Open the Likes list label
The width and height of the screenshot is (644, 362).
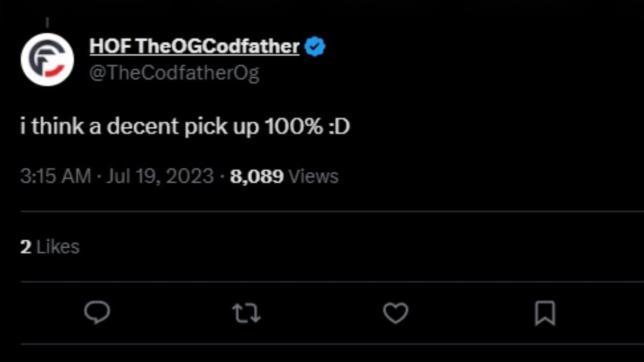coord(57,247)
